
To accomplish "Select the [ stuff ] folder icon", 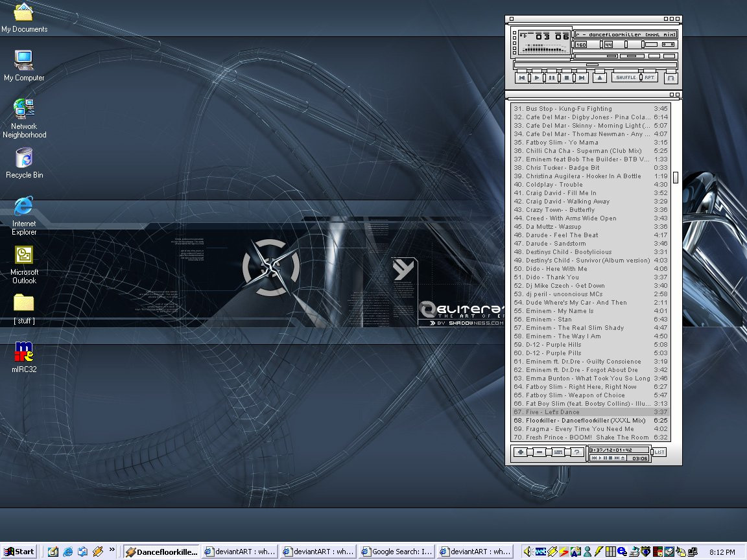I will click(24, 310).
